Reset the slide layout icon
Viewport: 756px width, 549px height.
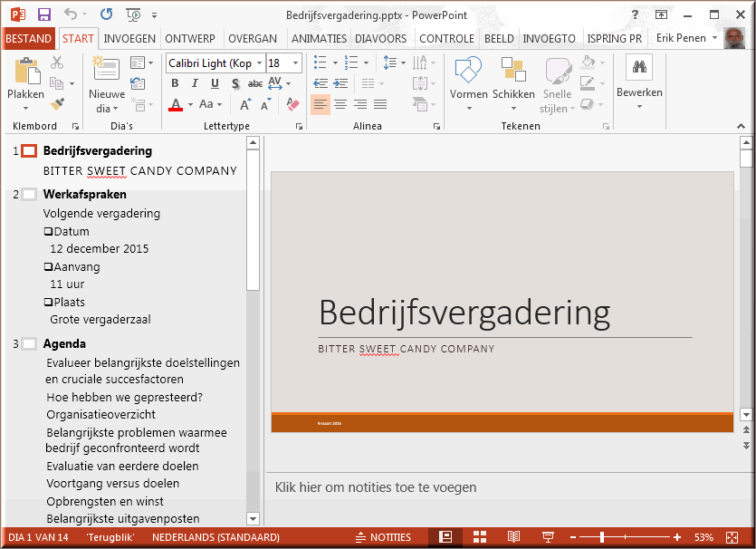tap(138, 83)
